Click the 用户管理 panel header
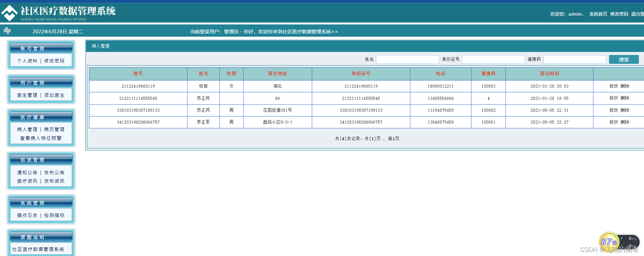 (x=41, y=82)
